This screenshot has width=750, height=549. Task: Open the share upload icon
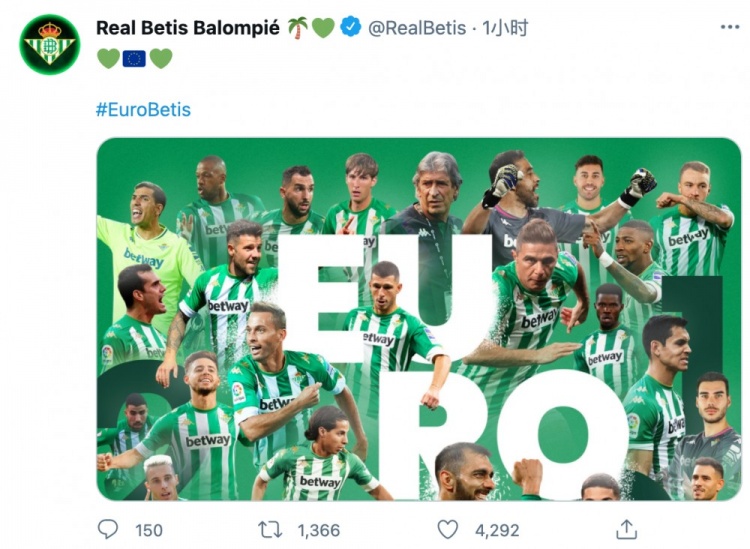pyautogui.click(x=626, y=529)
